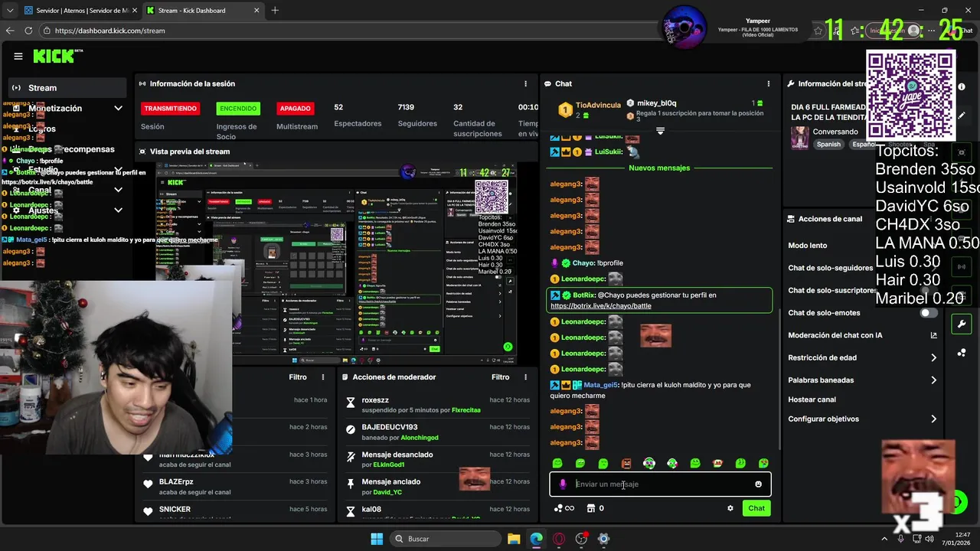Screen dimensions: 980x551
Task: Pick the red monkey-like emote
Action: point(718,463)
